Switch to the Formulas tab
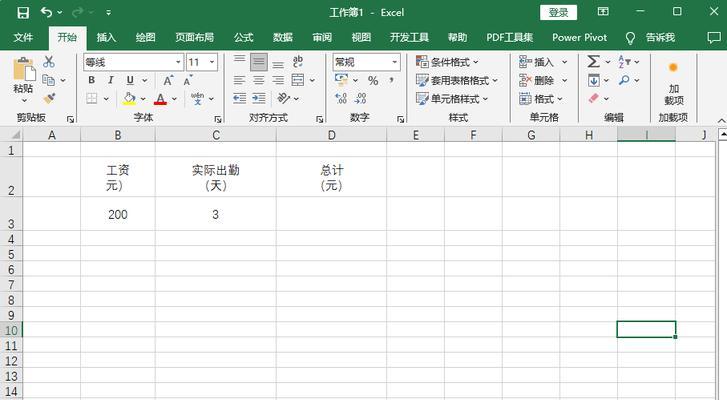 click(243, 38)
